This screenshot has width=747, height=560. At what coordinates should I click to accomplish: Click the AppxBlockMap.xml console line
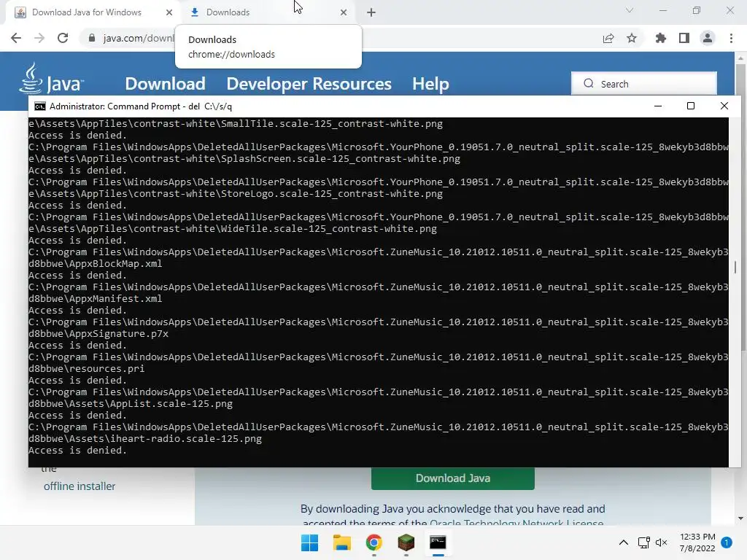click(x=96, y=264)
